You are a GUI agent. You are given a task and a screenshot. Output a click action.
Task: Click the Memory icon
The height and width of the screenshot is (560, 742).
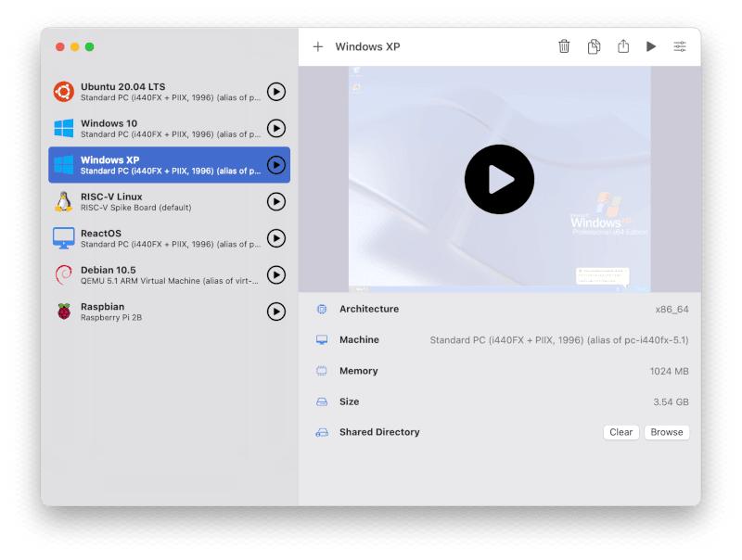click(x=322, y=371)
